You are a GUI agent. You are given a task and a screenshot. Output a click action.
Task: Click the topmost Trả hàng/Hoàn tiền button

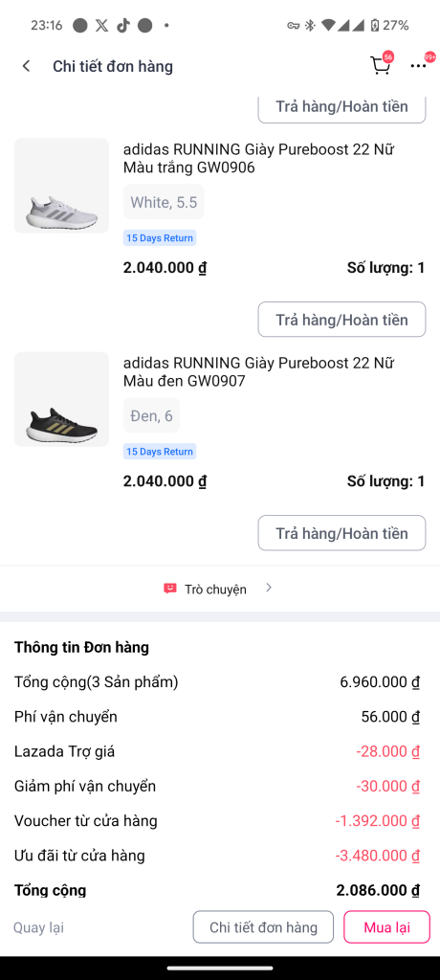pyautogui.click(x=341, y=109)
